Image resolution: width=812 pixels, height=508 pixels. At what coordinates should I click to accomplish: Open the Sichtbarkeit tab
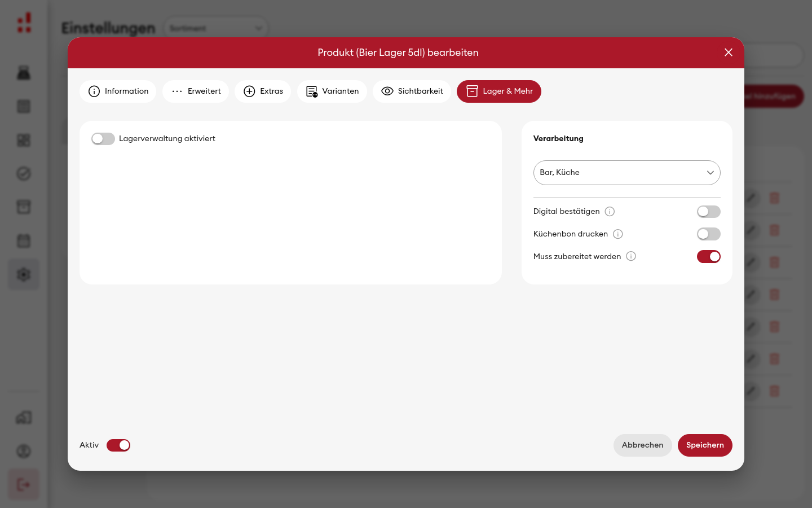412,91
